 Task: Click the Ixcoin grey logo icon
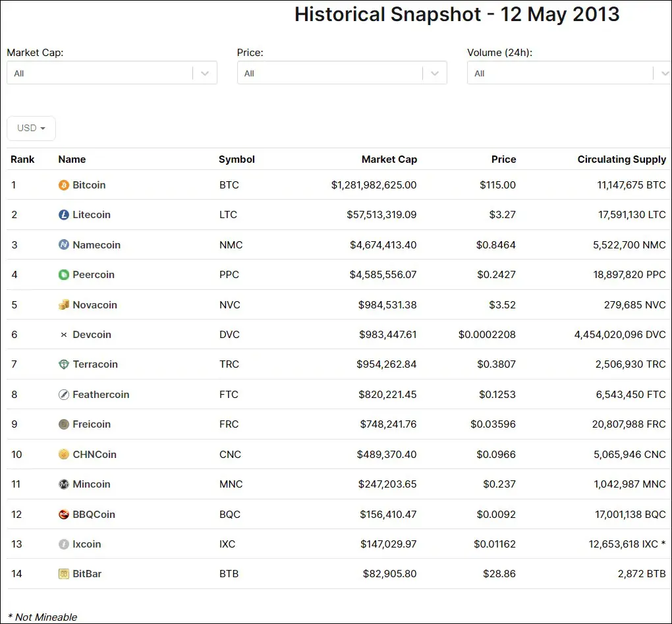tap(63, 544)
